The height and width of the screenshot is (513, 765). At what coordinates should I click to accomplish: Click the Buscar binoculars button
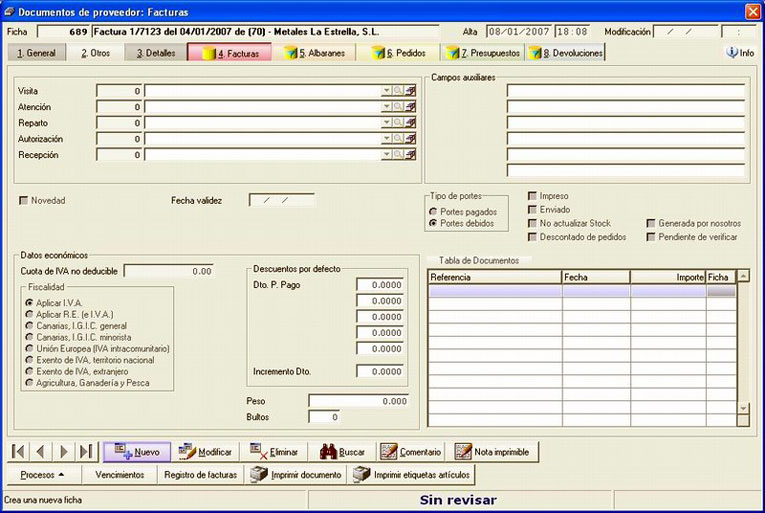pos(342,452)
